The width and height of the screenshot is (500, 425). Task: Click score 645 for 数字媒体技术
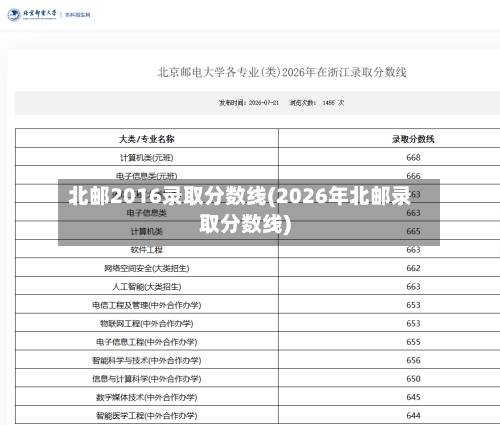pyautogui.click(x=413, y=397)
